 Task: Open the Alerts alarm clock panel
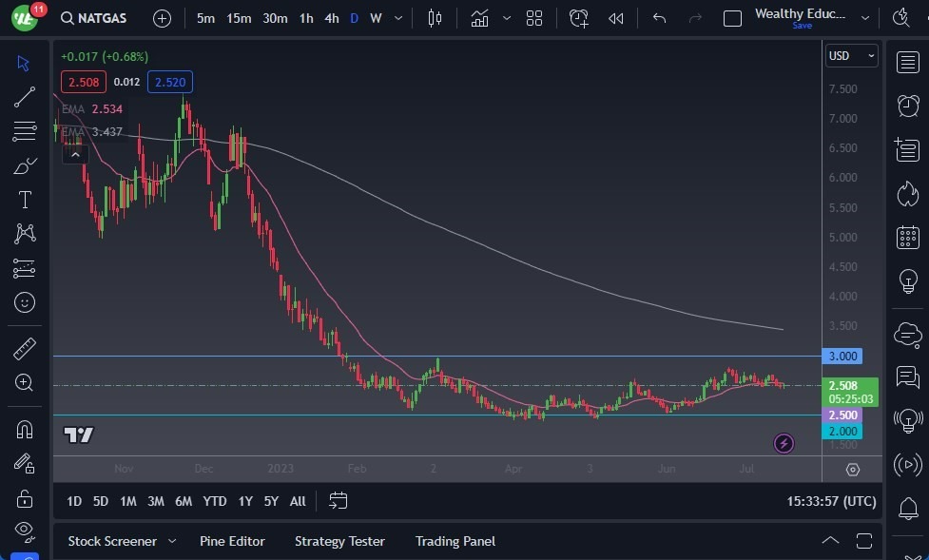point(907,106)
